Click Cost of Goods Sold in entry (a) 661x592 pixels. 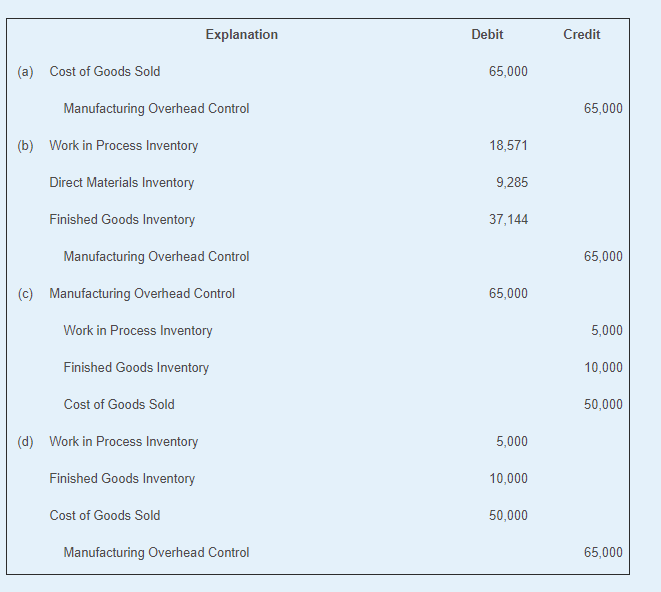click(x=104, y=72)
